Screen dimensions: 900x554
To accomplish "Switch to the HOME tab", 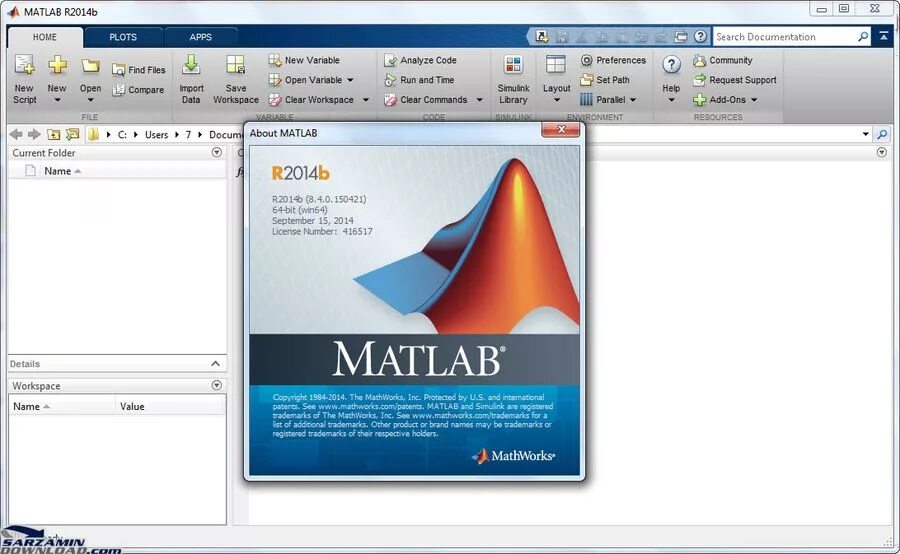I will pos(45,37).
